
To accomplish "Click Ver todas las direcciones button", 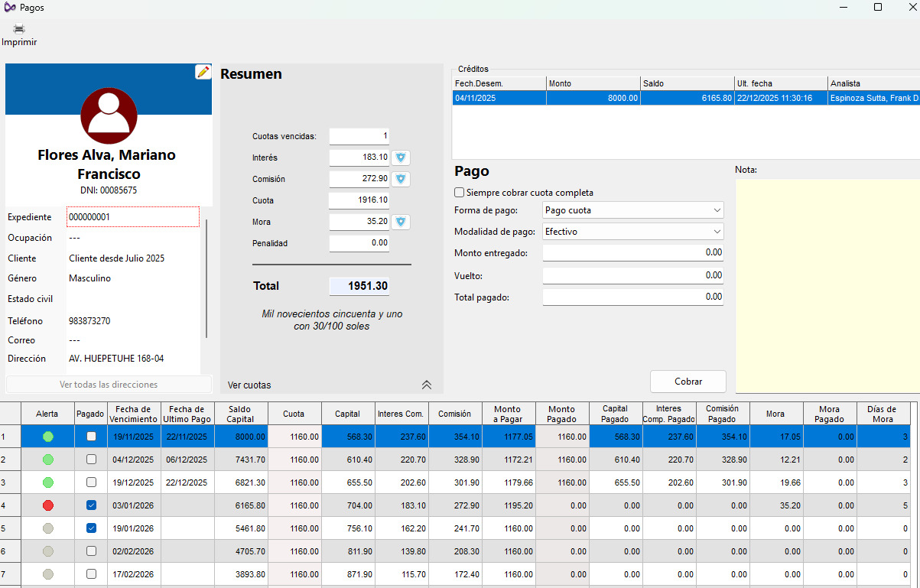I will (109, 385).
